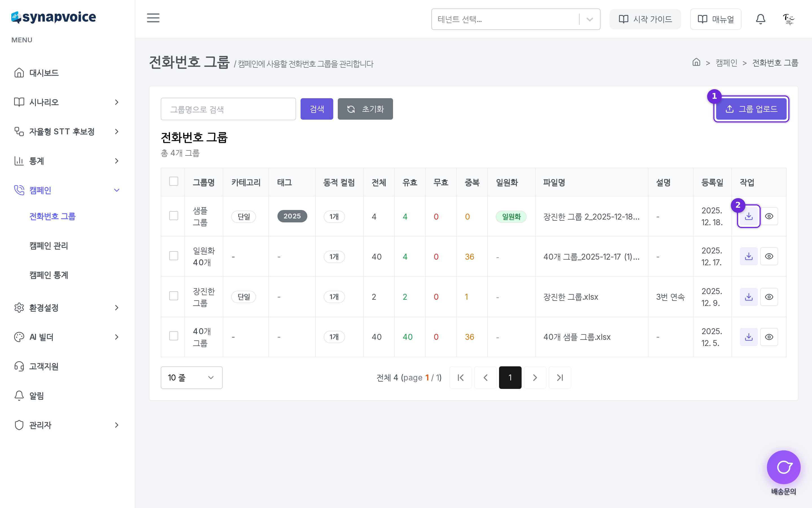Click filename 장진한 그룹.xlsx
This screenshot has height=508, width=812.
coord(571,297)
